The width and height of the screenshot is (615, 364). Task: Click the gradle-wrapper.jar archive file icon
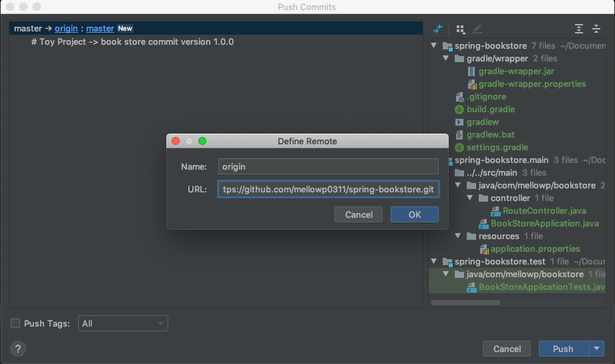coord(471,71)
